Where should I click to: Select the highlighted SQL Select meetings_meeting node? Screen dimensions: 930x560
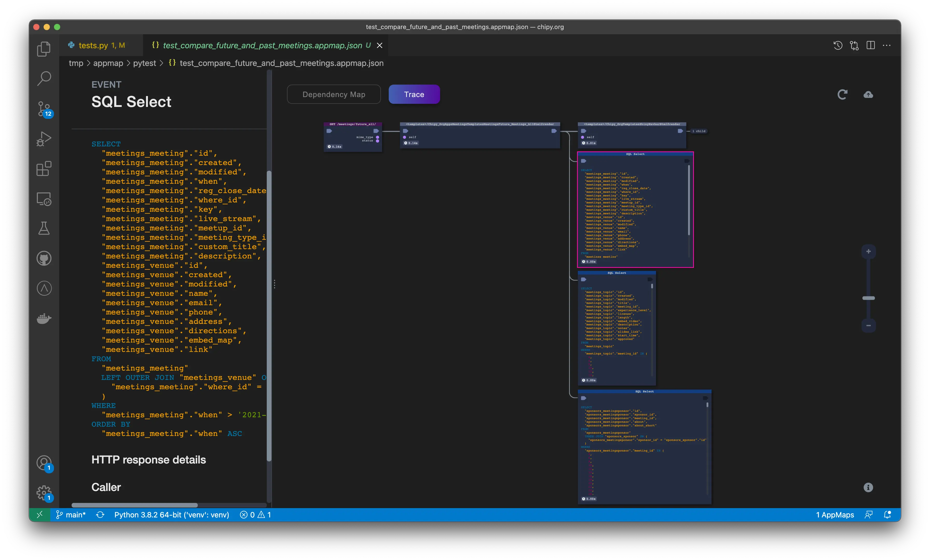pyautogui.click(x=635, y=210)
